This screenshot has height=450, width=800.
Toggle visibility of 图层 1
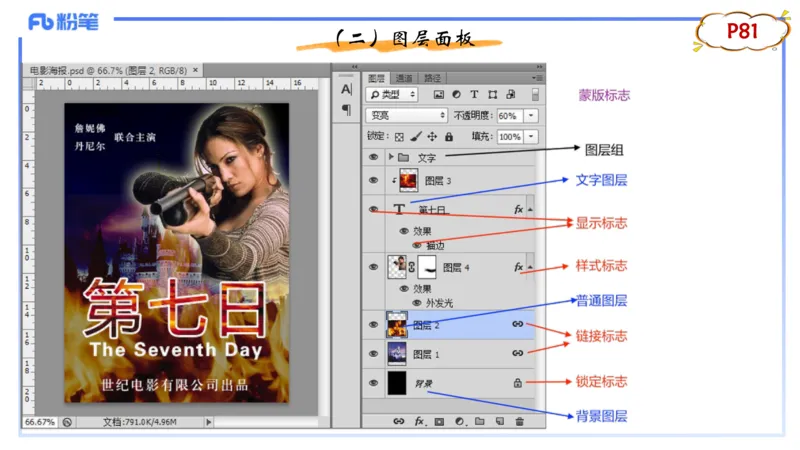[x=374, y=353]
